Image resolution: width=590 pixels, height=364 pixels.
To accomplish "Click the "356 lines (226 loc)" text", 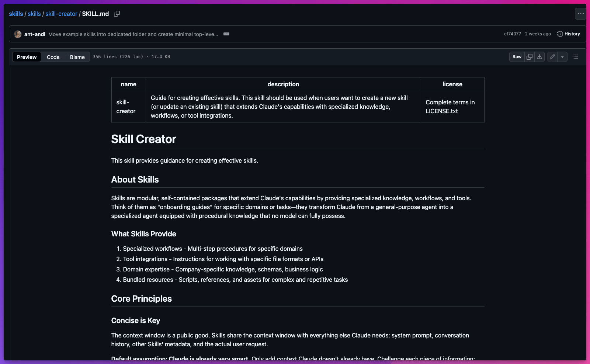I will pos(118,57).
